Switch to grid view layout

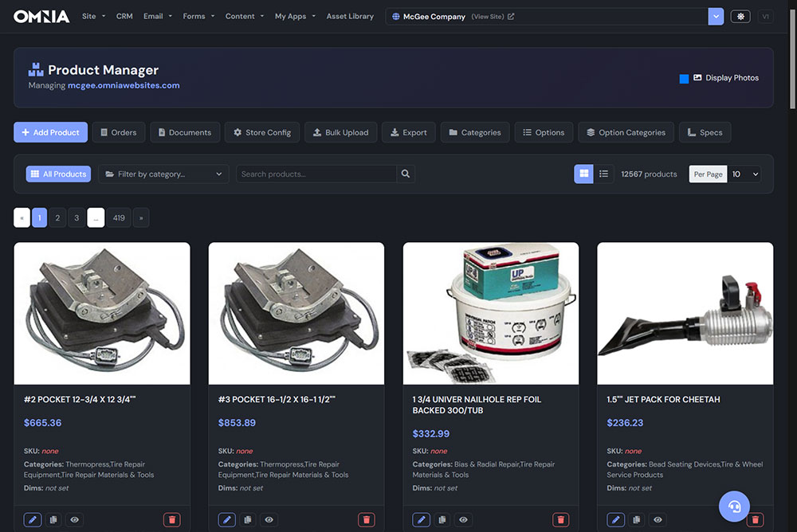point(583,174)
